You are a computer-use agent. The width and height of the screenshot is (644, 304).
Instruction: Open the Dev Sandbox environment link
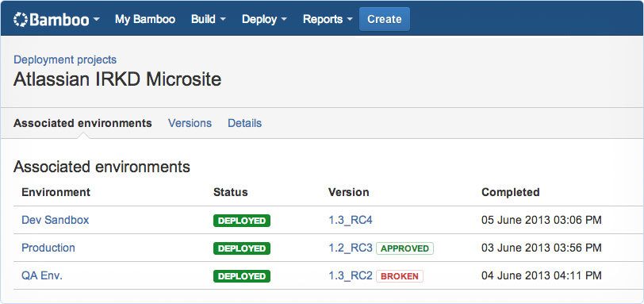tap(55, 220)
